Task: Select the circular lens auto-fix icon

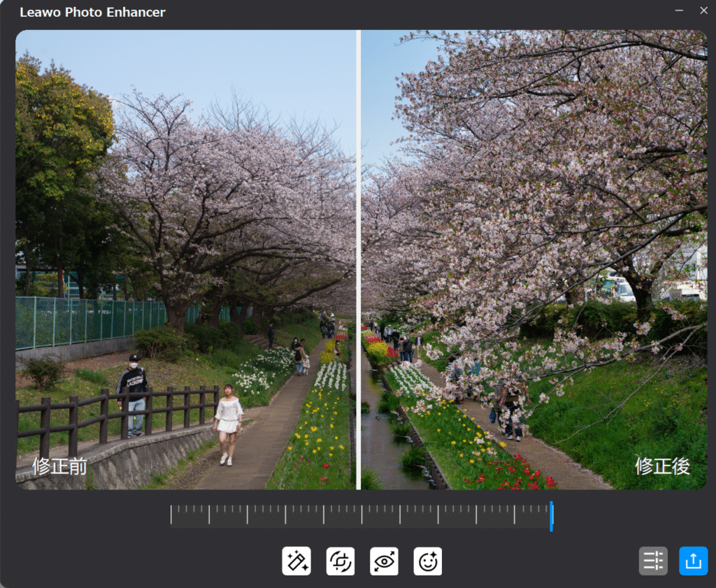Action: (341, 561)
